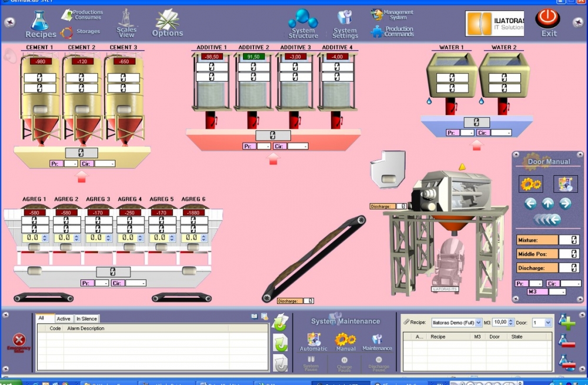This screenshot has width=588, height=385.
Task: Click the Code column header
Action: pos(55,328)
